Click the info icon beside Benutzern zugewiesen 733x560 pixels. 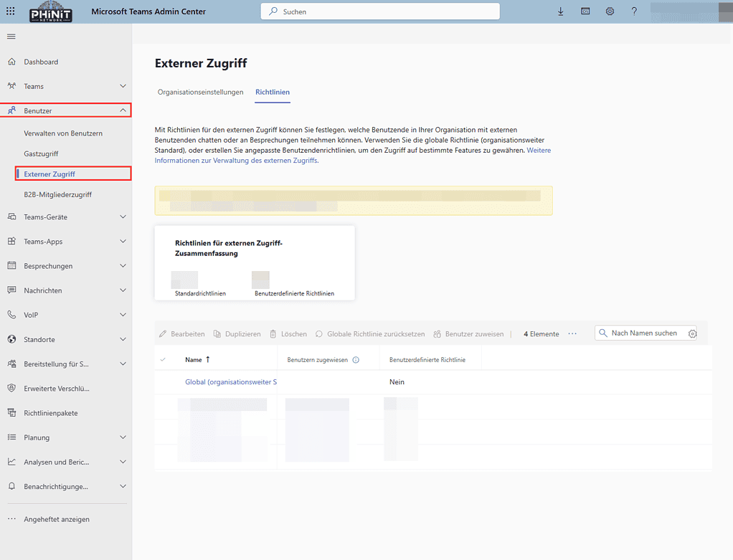pos(356,359)
